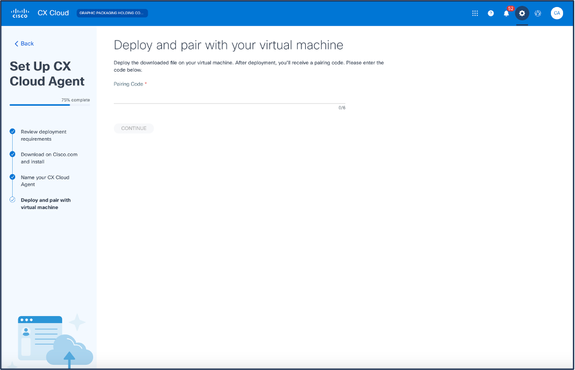
Task: Open the user profile avatar
Action: pos(557,13)
